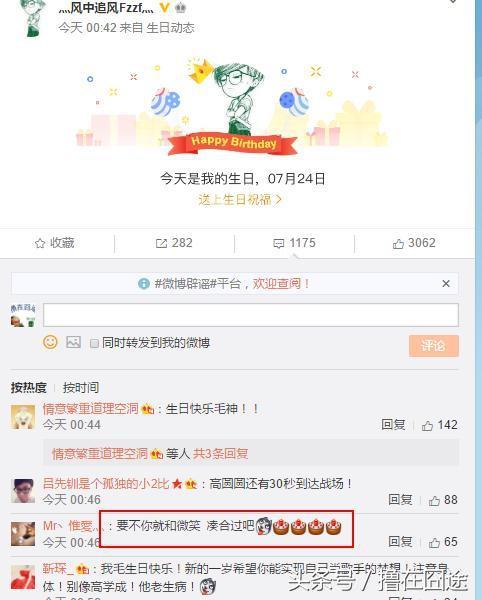This screenshot has height=600, width=482.
Task: Click the orange 评论 submit button
Action: tap(434, 346)
